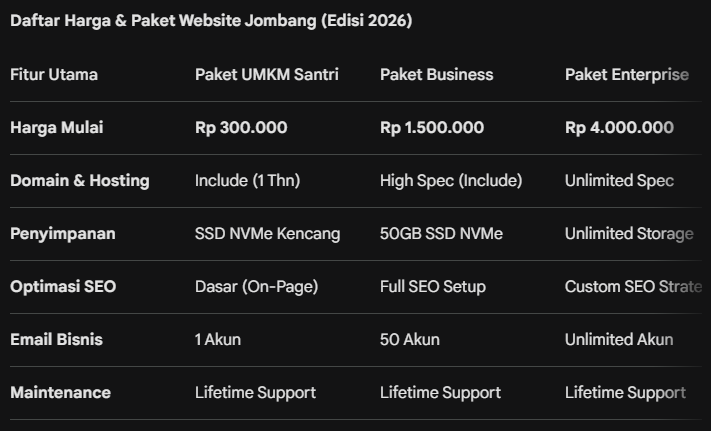Click the 'Rp 300.000' price cell
Image resolution: width=711 pixels, height=431 pixels.
tap(241, 127)
